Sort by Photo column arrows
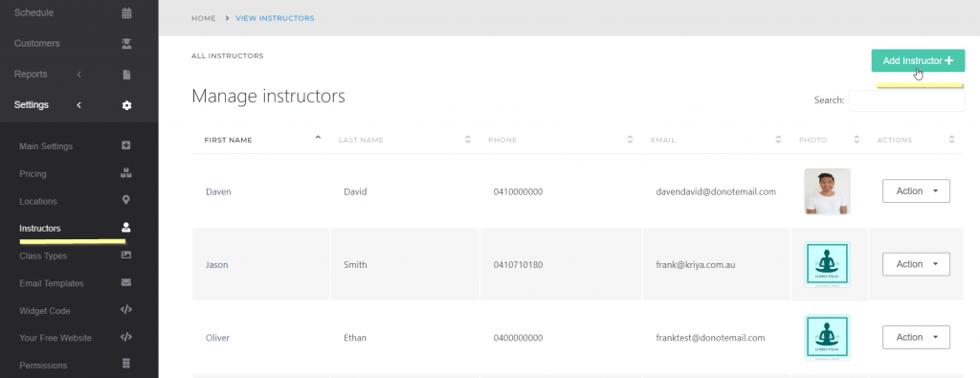This screenshot has width=980, height=378. point(857,140)
